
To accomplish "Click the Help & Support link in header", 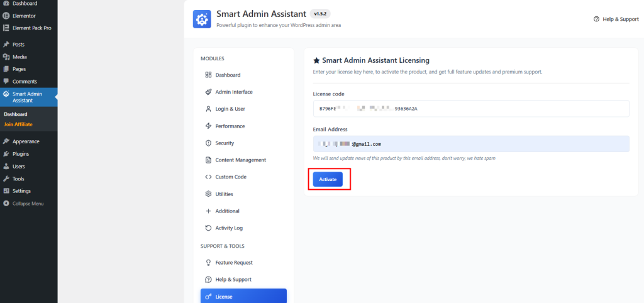I will tap(616, 19).
